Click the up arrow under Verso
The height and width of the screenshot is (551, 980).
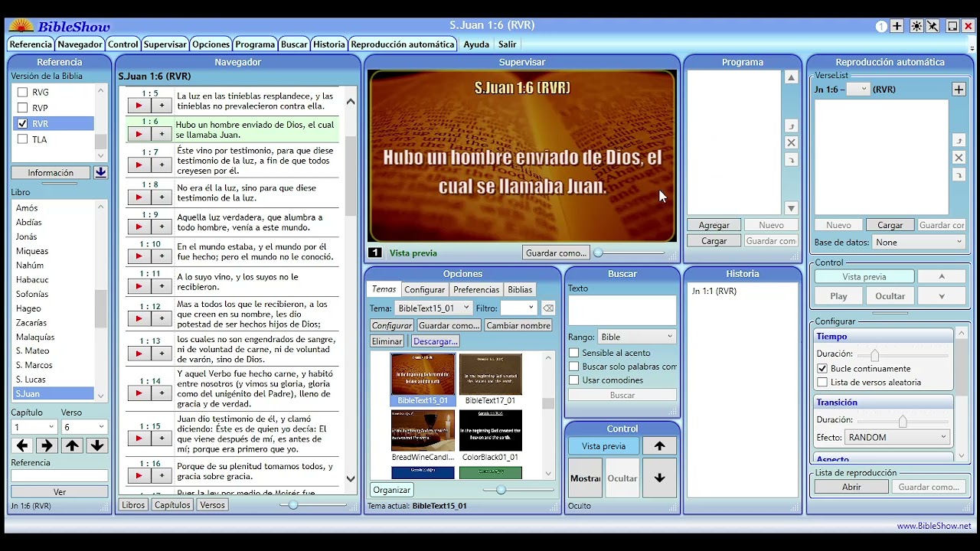pos(72,445)
